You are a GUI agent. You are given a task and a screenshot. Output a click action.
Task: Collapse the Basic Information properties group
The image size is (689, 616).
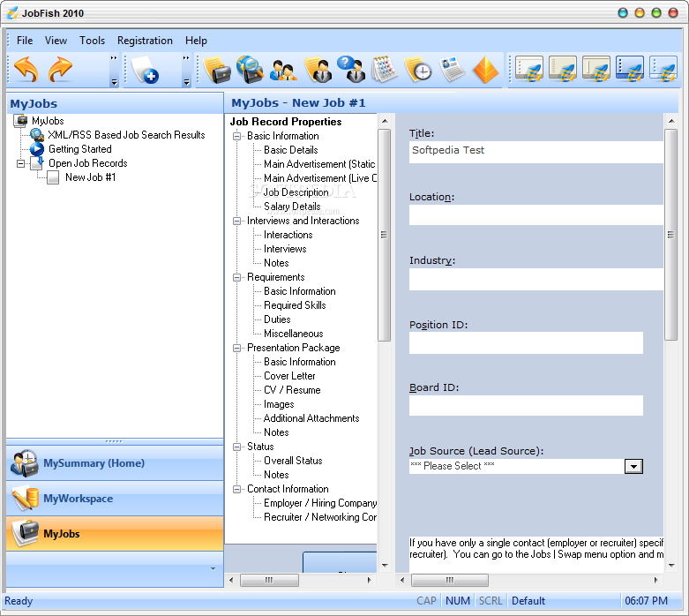pos(236,136)
